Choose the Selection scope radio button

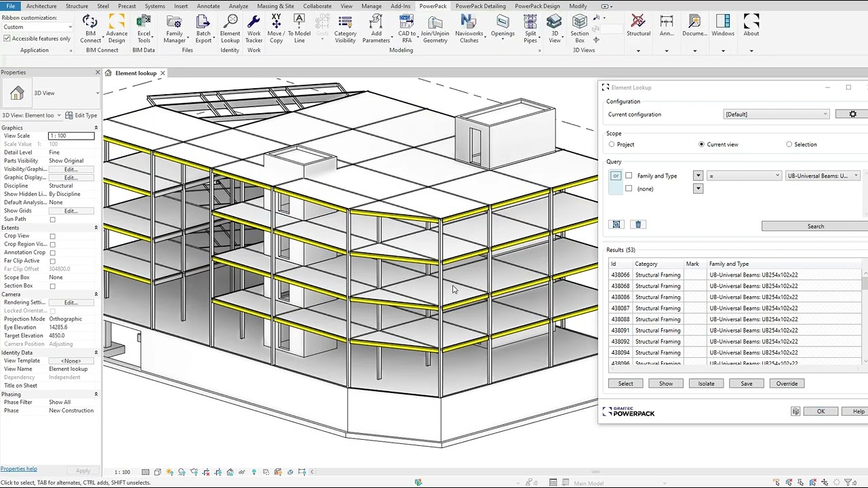coord(789,144)
